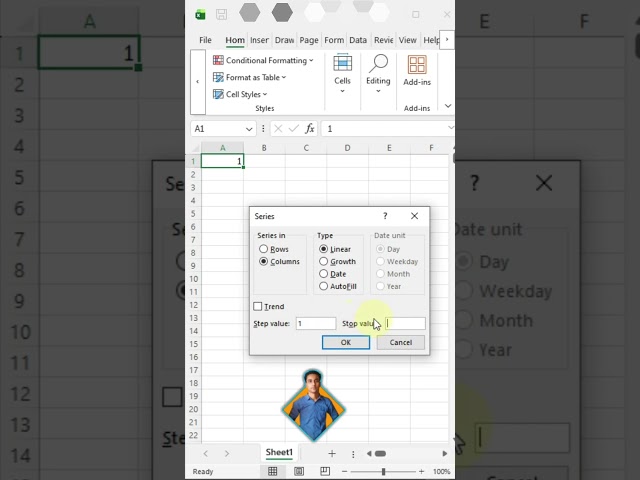Screen dimensions: 640x480
Task: Choose the Linear series type
Action: coord(323,249)
